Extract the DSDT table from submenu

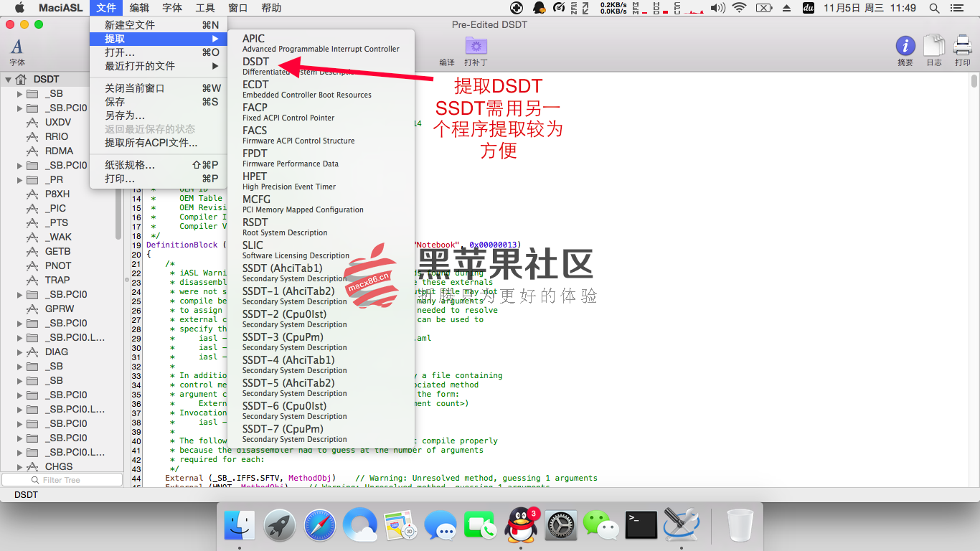(321, 66)
